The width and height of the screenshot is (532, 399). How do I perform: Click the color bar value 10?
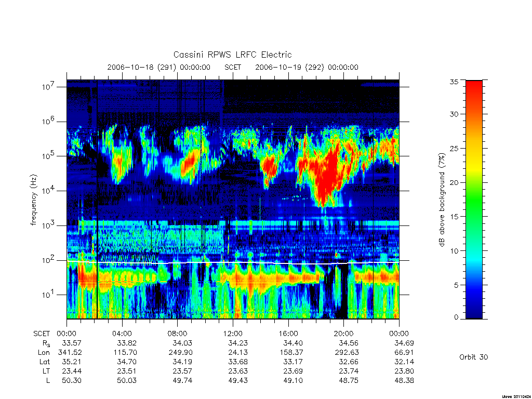454,251
